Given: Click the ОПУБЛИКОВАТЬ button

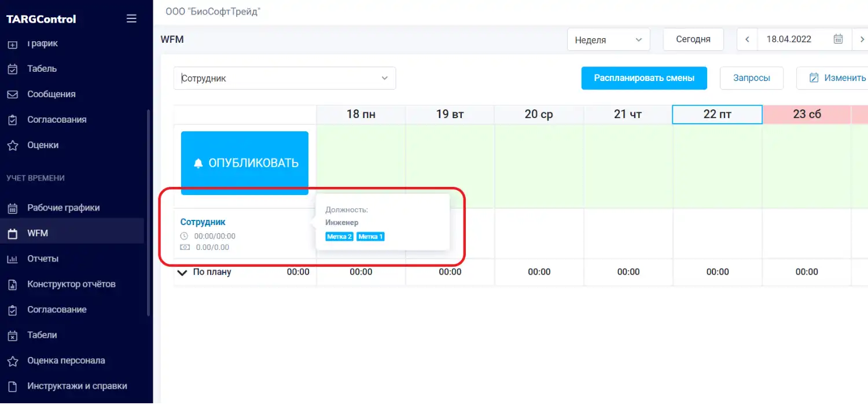Looking at the screenshot, I should click(245, 163).
